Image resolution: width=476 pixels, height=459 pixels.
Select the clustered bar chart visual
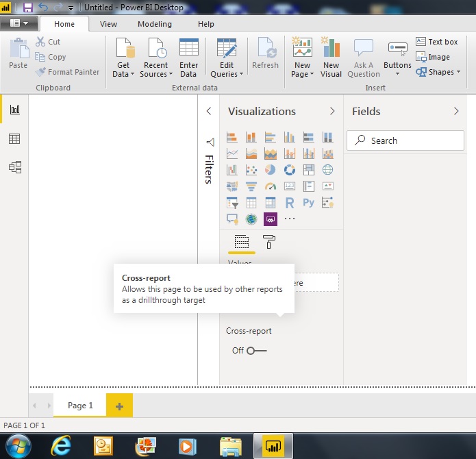tap(270, 137)
